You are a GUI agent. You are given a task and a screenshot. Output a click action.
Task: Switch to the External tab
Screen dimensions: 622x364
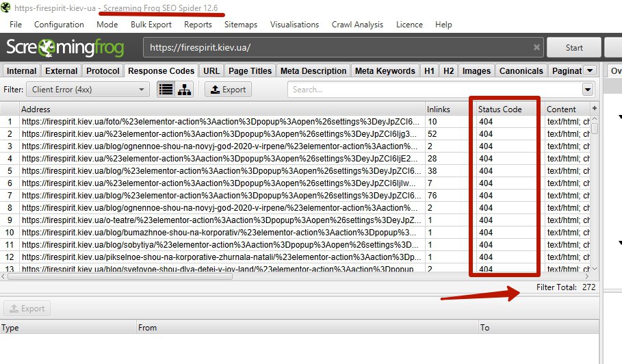coord(61,71)
